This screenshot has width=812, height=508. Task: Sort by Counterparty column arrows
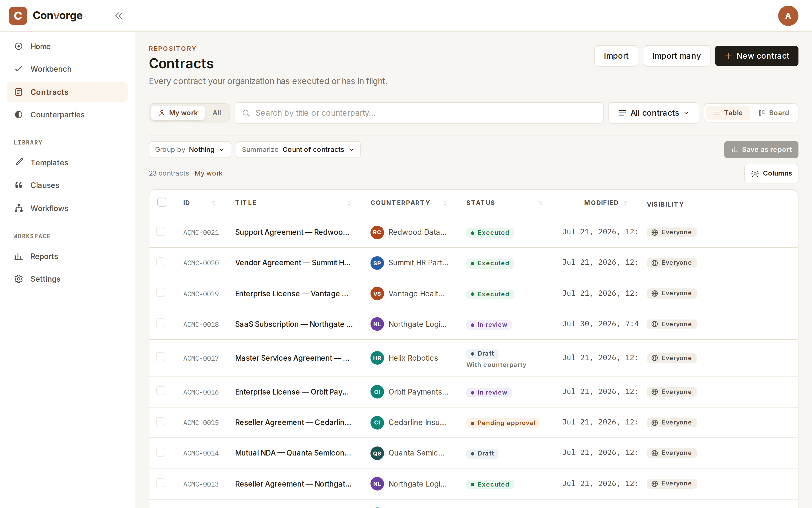[x=445, y=203]
